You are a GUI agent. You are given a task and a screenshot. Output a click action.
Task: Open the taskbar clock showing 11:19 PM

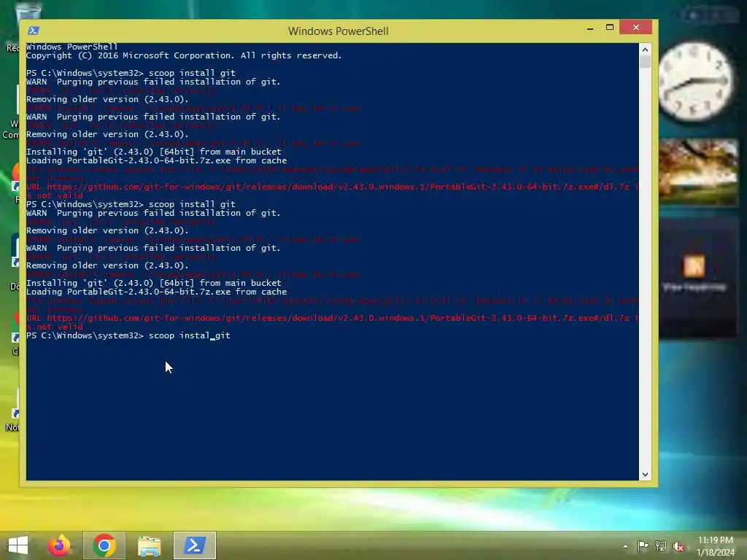coord(716,545)
